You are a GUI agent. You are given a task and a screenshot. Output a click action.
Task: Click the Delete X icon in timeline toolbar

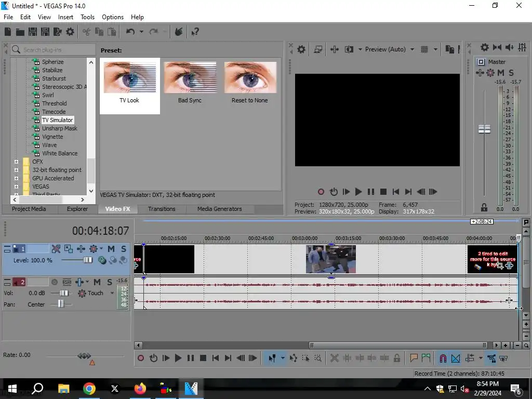(334, 358)
